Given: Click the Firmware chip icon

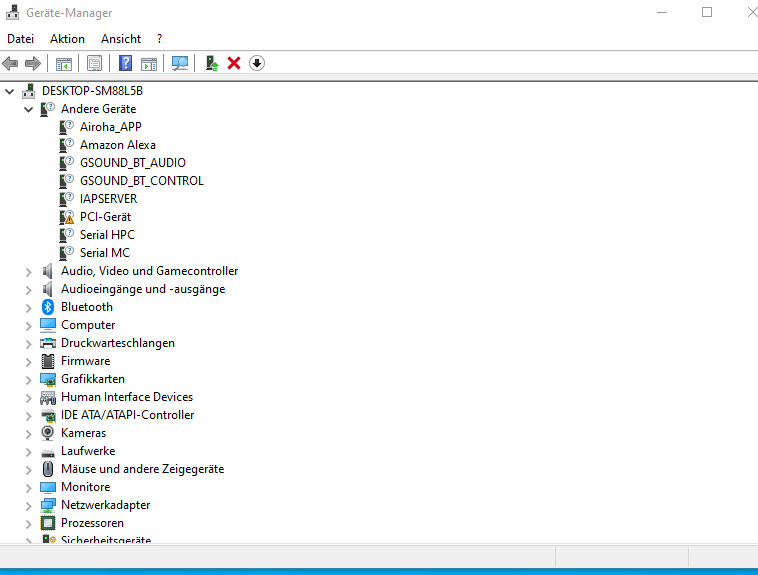Looking at the screenshot, I should (x=47, y=361).
